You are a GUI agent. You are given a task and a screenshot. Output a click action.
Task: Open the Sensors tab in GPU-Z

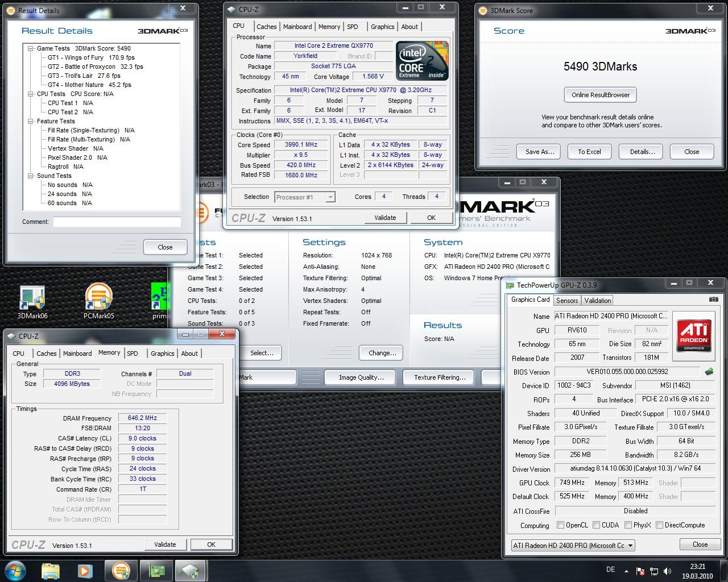point(567,301)
